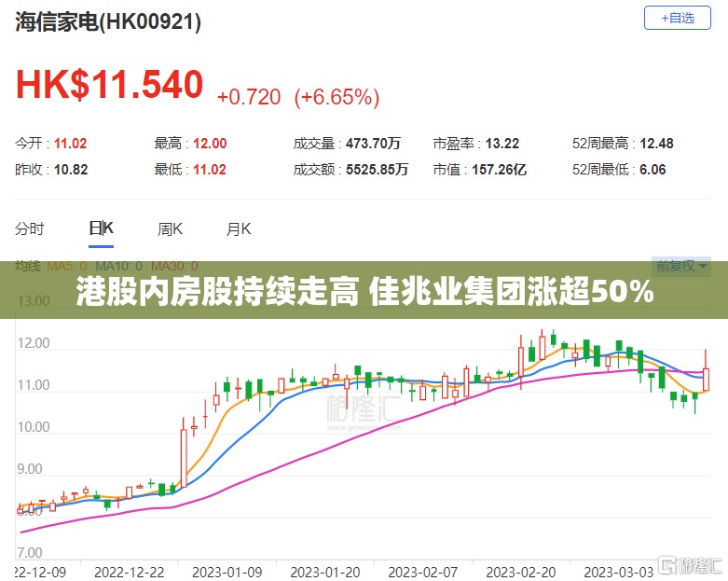The height and width of the screenshot is (581, 728).
Task: Click the 2023-02-07 date axis label
Action: (423, 572)
